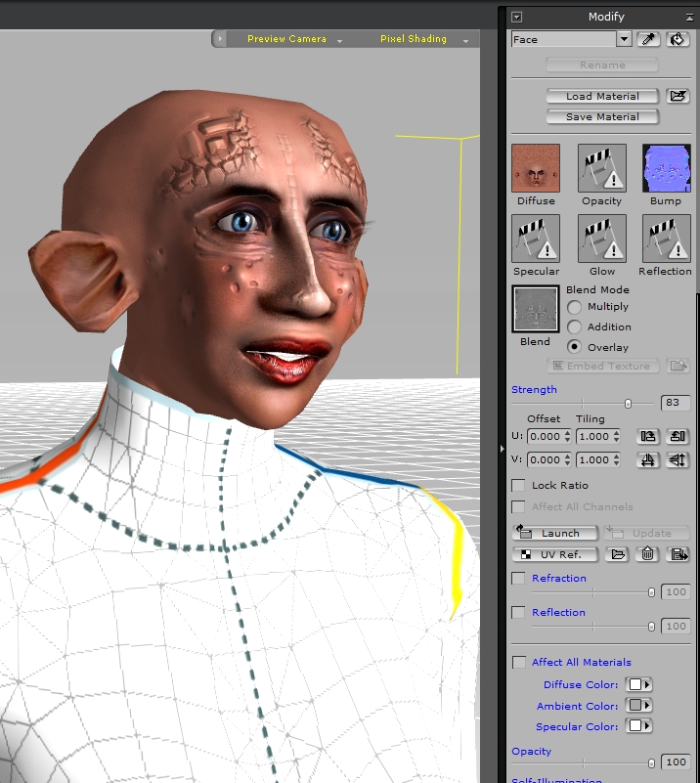Adjust the Refraction slider handle
The height and width of the screenshot is (783, 700).
[651, 592]
